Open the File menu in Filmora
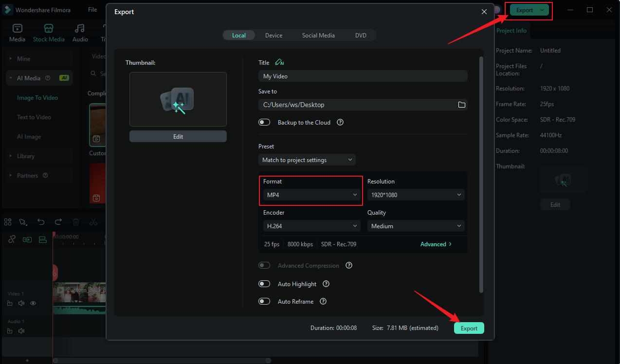620x364 pixels. point(92,10)
